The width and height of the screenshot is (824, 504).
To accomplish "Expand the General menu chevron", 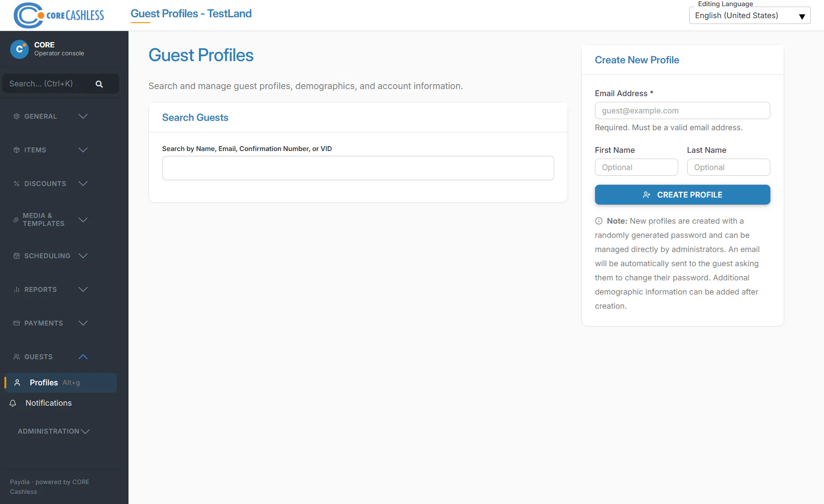I will click(83, 116).
